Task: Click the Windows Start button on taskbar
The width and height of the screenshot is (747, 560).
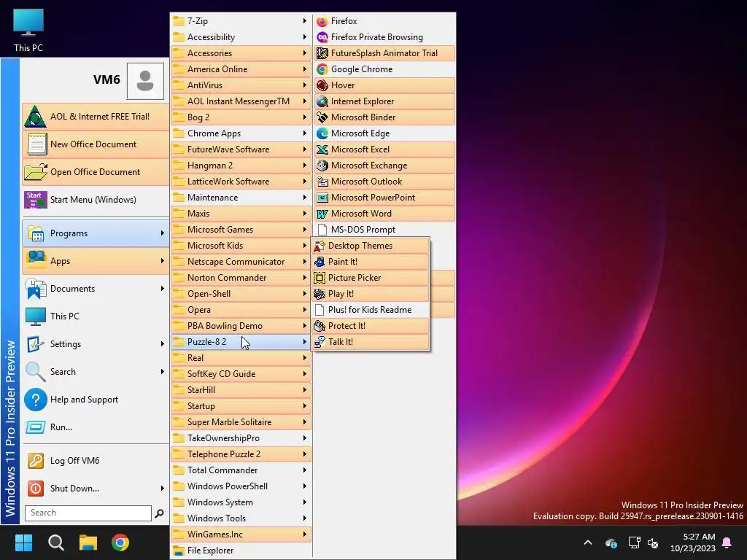Action: tap(23, 542)
